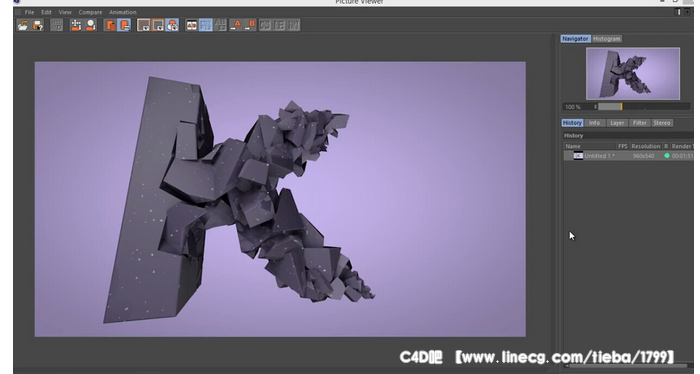700x374 pixels.
Task: Click the Name column header
Action: coord(590,146)
